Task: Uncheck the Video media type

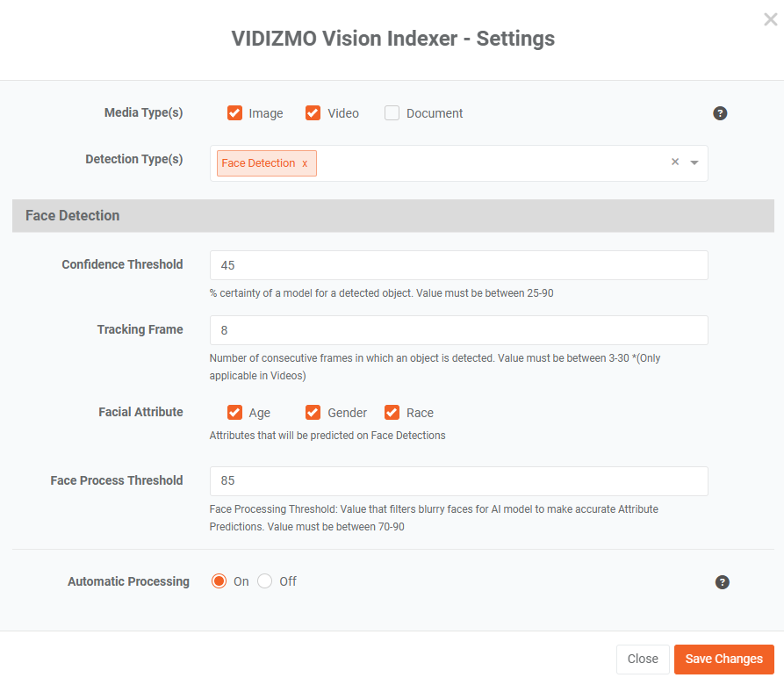Action: coord(313,113)
